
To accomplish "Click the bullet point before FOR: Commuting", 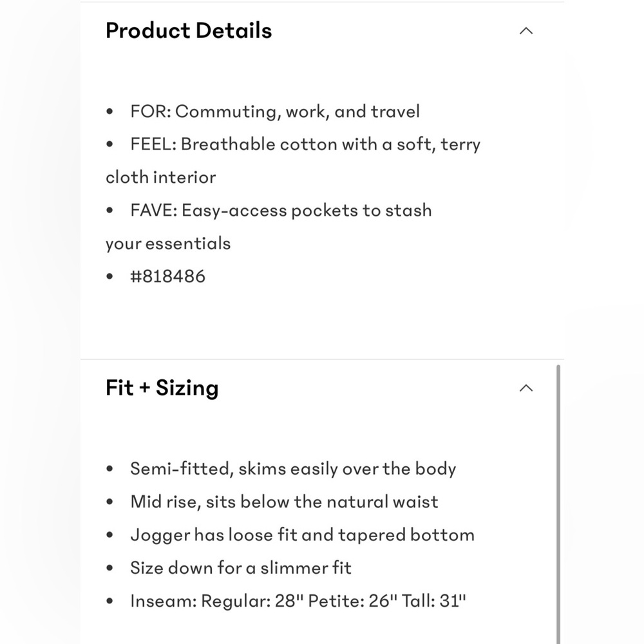I will pyautogui.click(x=109, y=111).
